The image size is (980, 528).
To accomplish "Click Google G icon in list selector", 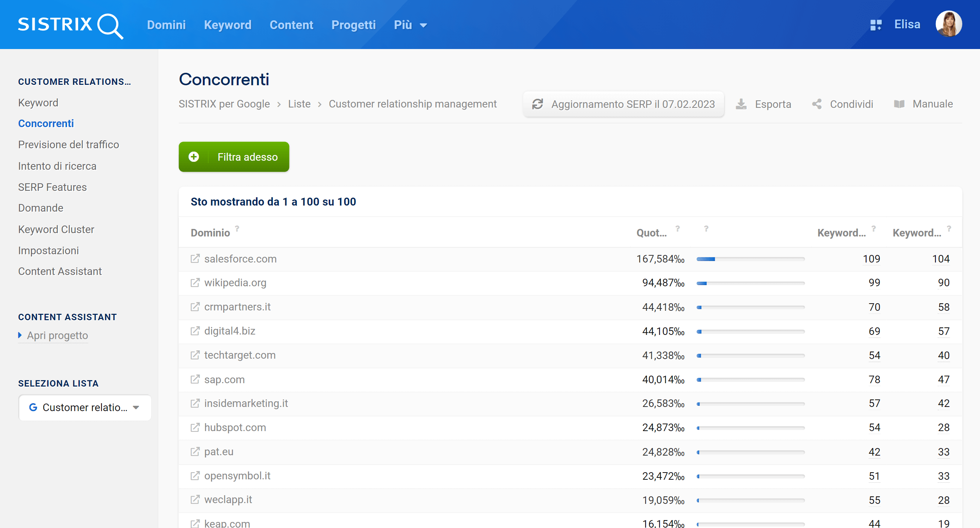I will [33, 408].
